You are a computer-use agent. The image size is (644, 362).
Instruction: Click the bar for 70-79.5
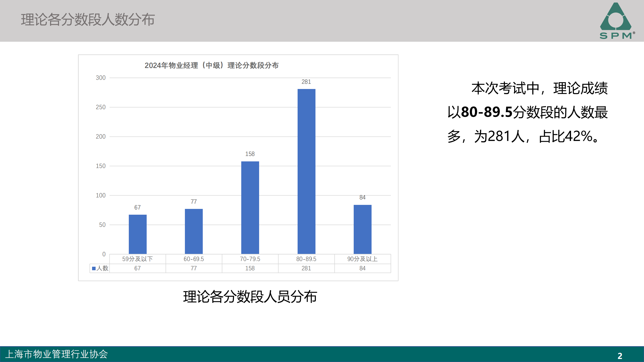pos(250,208)
